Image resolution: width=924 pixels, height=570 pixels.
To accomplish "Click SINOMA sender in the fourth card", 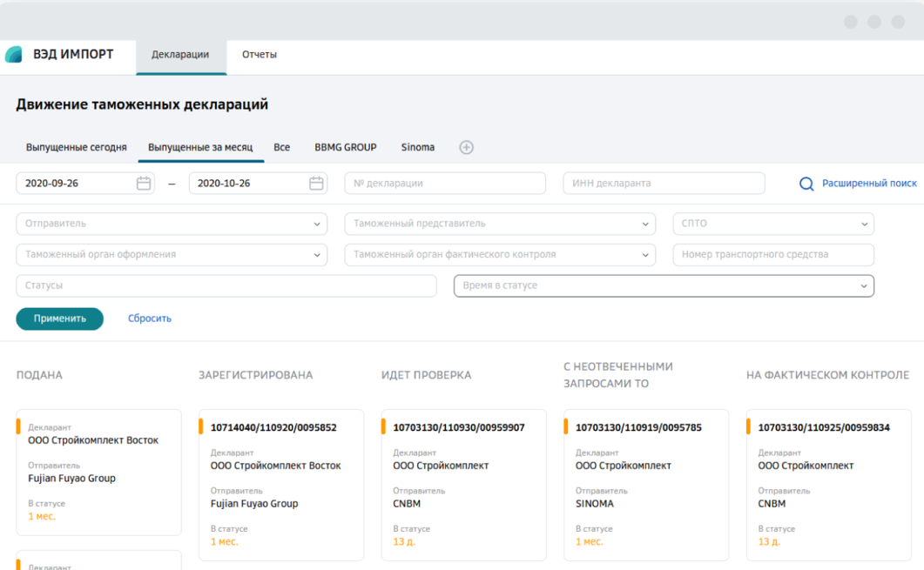I will coord(595,504).
